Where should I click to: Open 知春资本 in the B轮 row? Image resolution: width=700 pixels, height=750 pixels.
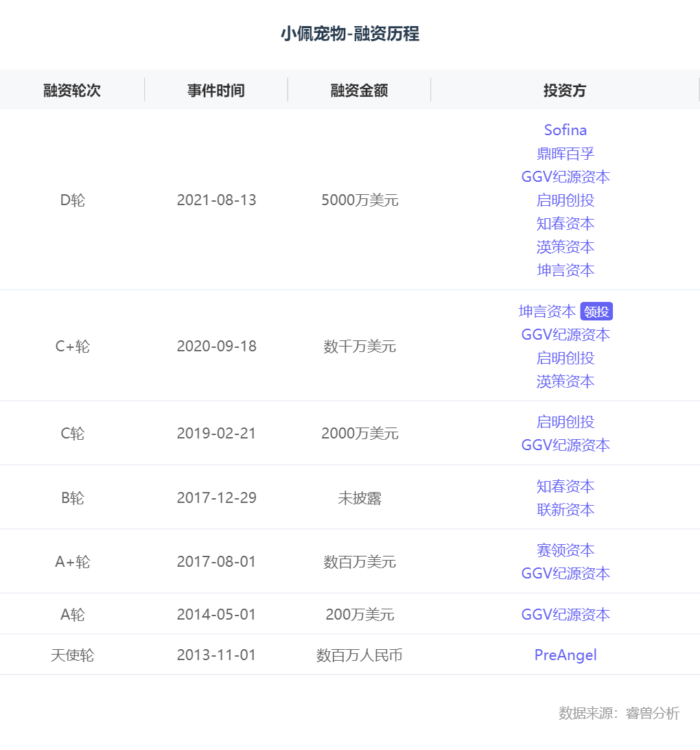point(565,487)
